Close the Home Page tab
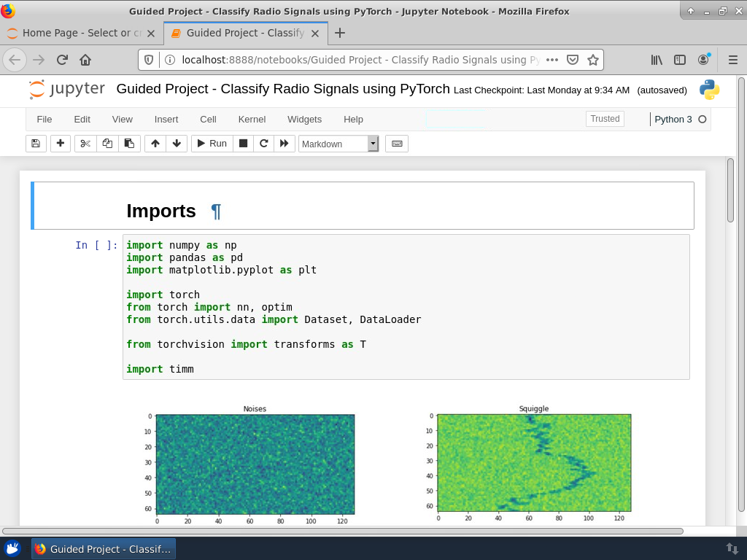The image size is (747, 560). click(151, 34)
